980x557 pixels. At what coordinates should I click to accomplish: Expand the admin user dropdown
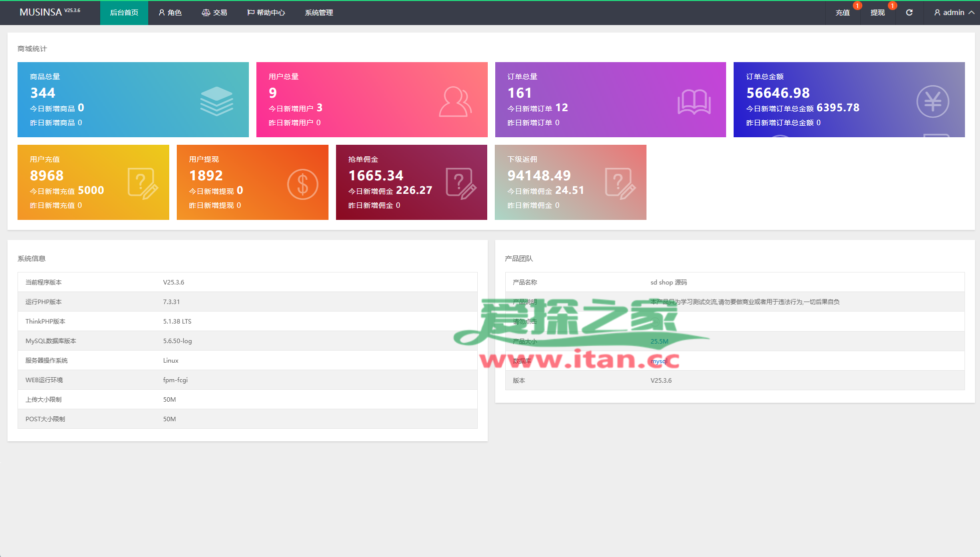coord(953,13)
